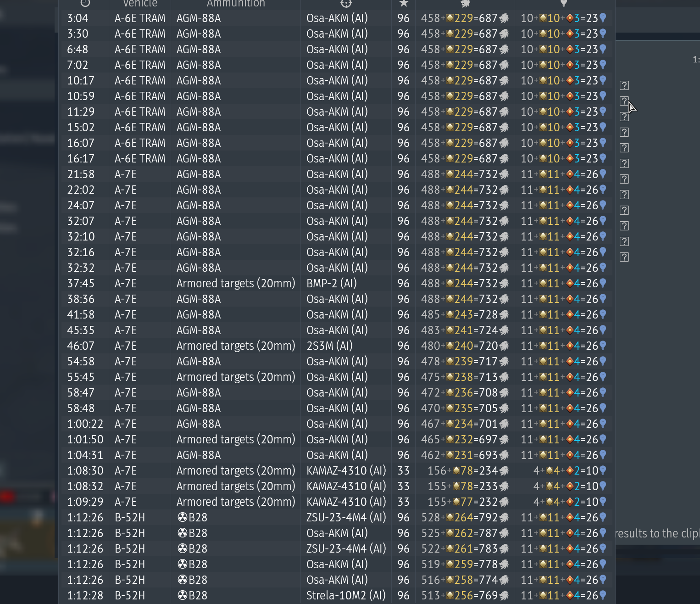Click AGM-88A in the 32:16 row
The width and height of the screenshot is (700, 604).
tap(199, 252)
